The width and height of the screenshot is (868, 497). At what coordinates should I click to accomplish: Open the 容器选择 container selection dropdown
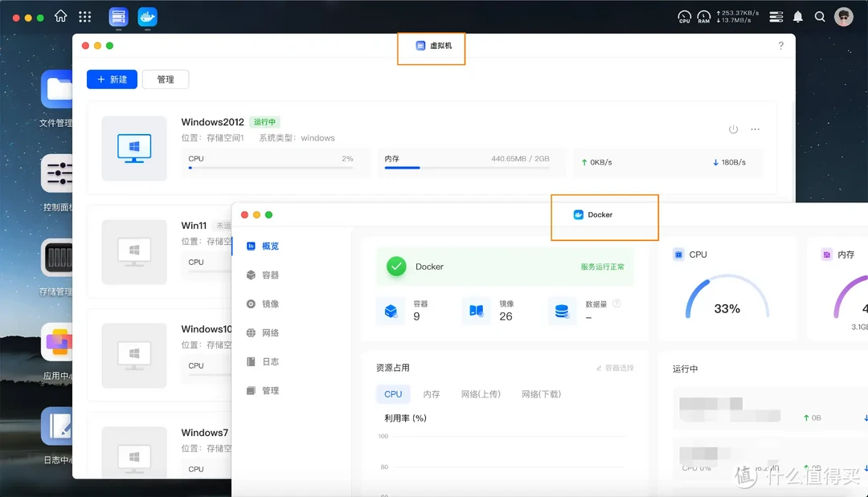[x=615, y=367]
